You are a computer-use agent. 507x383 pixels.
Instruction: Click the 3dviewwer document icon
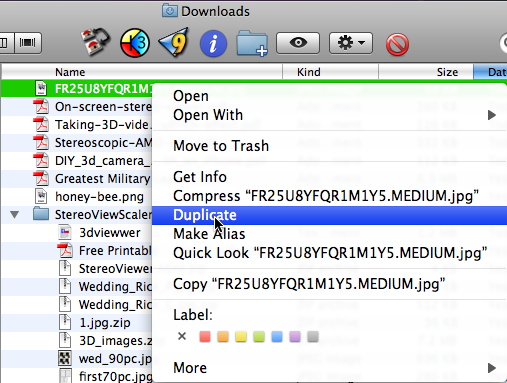pyautogui.click(x=65, y=232)
